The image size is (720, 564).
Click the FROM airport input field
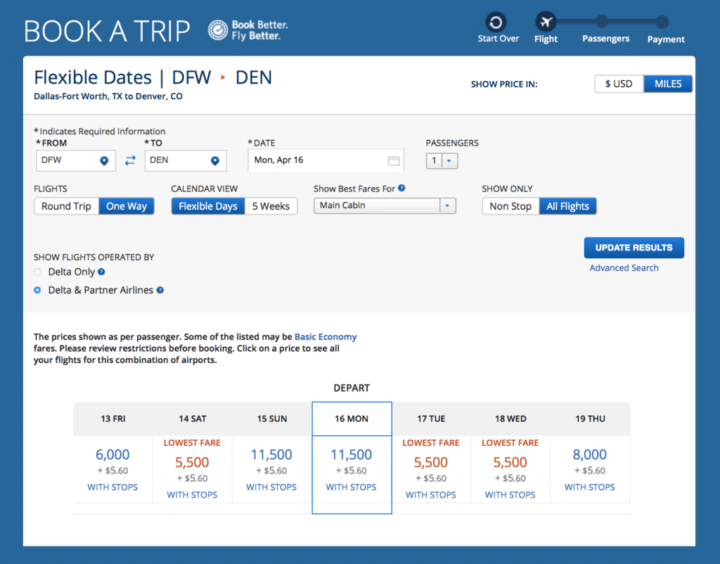pos(76,160)
